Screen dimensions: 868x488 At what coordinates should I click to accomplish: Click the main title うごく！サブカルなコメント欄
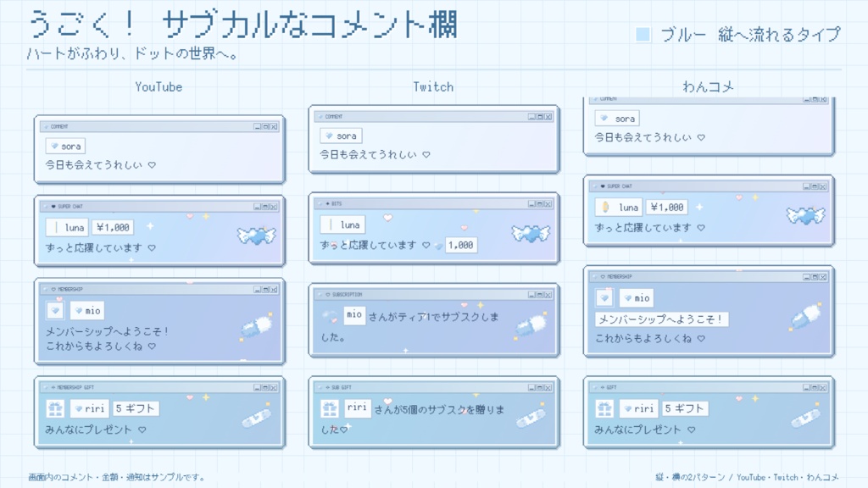coord(242,25)
